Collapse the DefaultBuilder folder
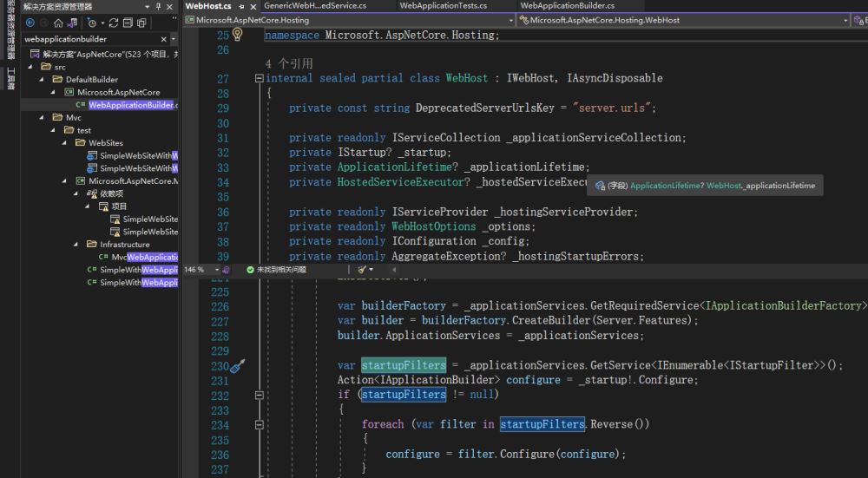This screenshot has width=868, height=478. (42, 80)
